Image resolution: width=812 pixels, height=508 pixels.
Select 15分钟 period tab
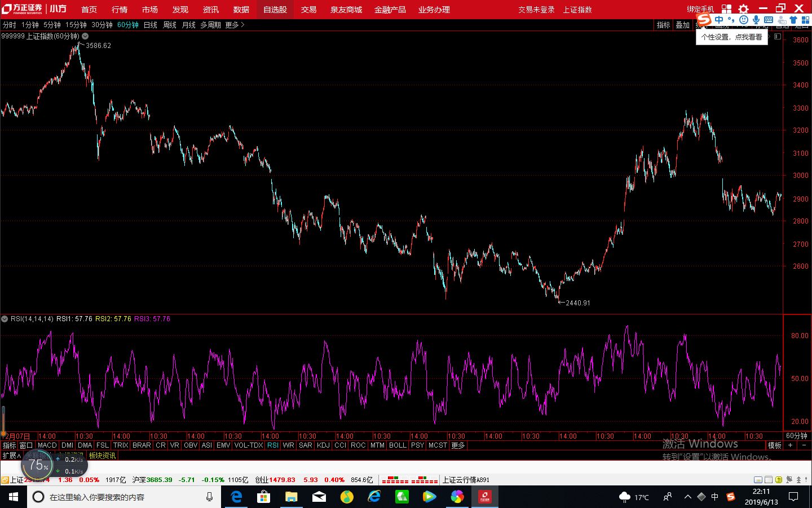76,25
